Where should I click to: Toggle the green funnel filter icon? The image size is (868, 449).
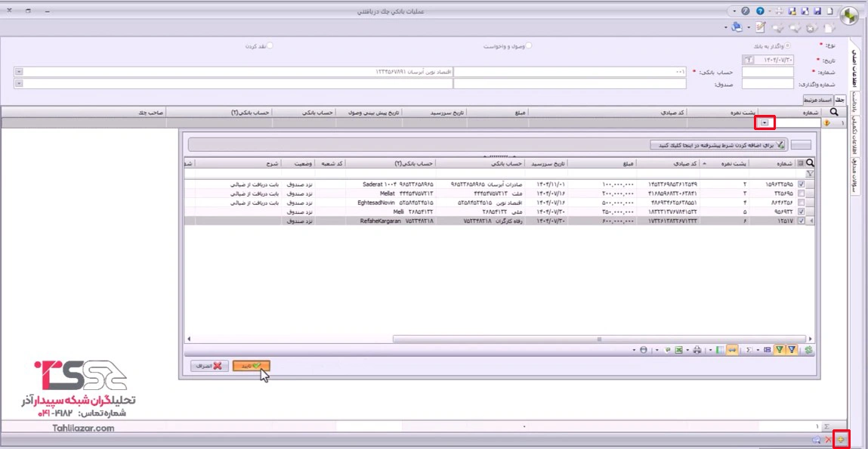(x=780, y=350)
